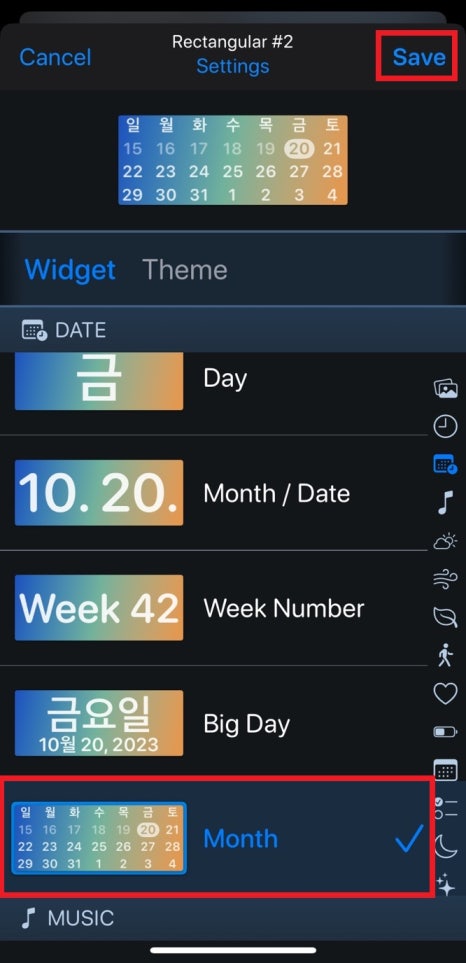The image size is (466, 963).
Task: Open the Settings link under Rectangular #2
Action: point(233,66)
